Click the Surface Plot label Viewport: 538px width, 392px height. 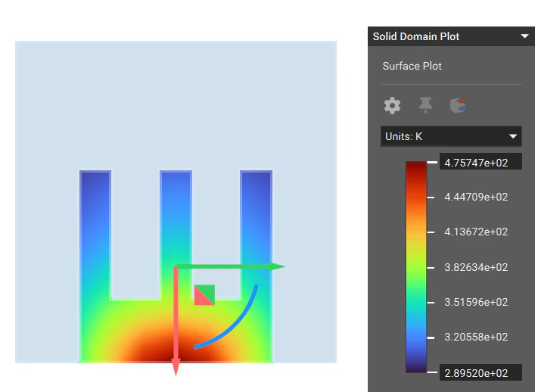coord(412,66)
